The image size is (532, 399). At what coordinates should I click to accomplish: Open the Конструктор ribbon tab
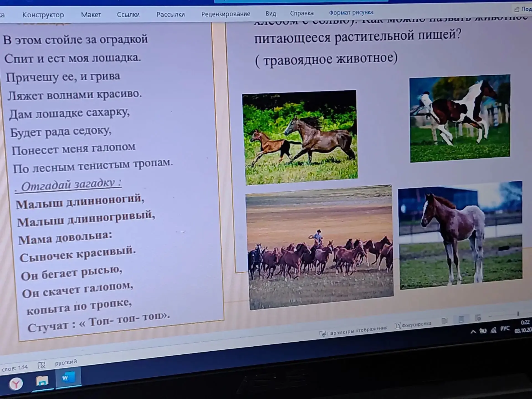pyautogui.click(x=43, y=15)
